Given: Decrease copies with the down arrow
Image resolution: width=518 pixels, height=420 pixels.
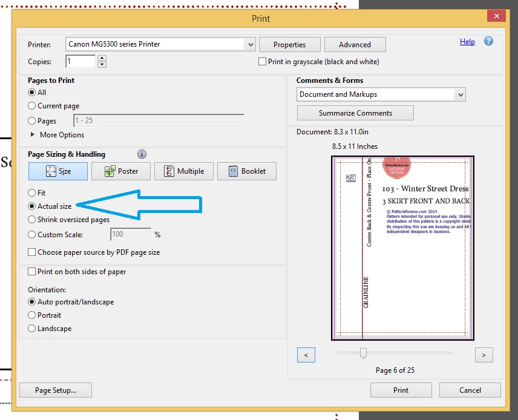Looking at the screenshot, I should coord(102,64).
